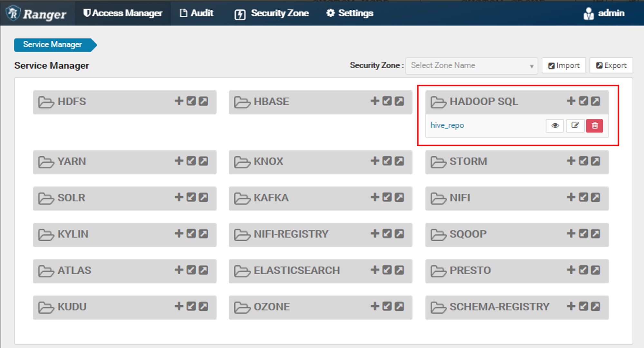Open the Audit menu
The image size is (644, 348).
tap(197, 13)
